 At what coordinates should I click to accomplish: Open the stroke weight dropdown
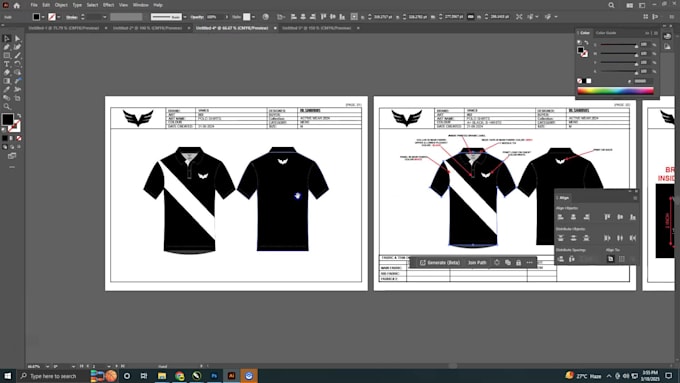[x=105, y=17]
